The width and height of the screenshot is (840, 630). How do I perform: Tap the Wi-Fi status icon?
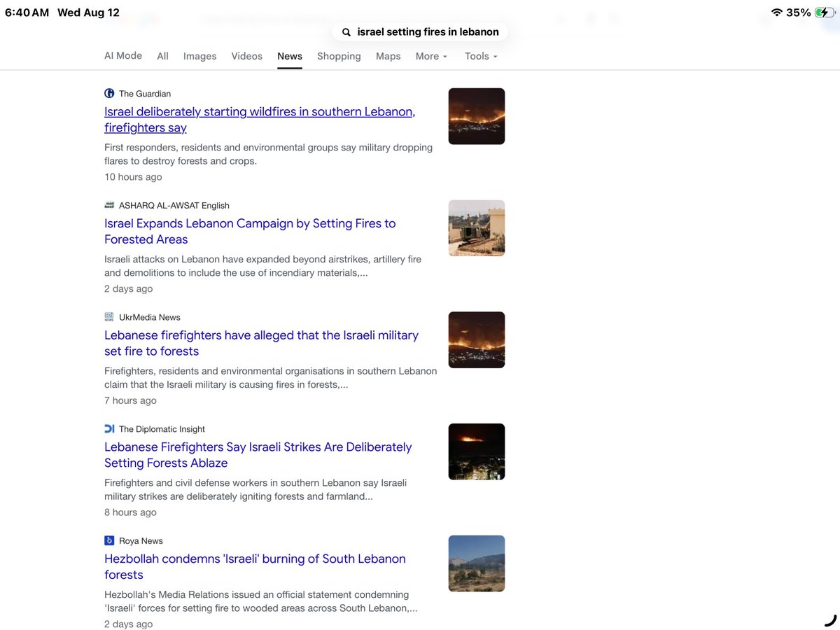[x=776, y=13]
